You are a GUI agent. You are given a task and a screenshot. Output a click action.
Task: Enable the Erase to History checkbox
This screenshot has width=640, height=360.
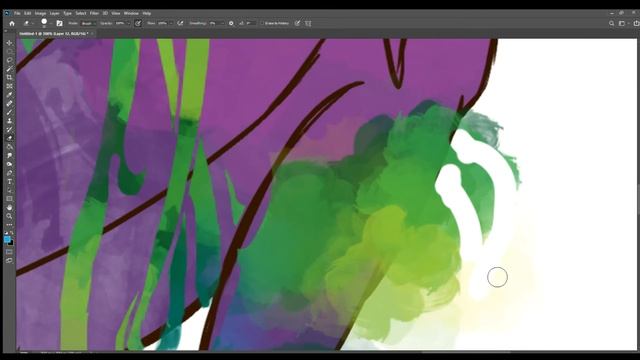tap(262, 24)
